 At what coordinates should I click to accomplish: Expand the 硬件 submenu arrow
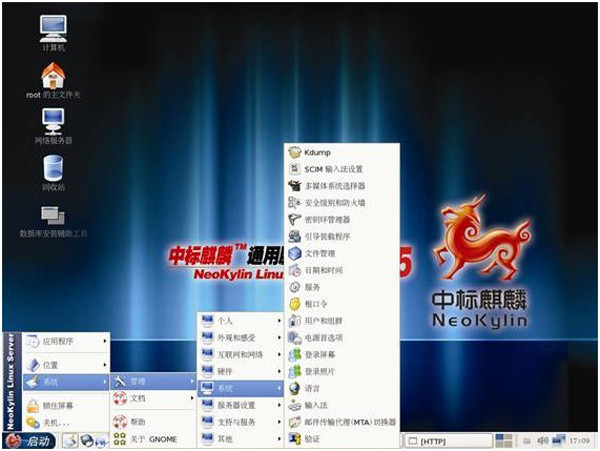279,371
